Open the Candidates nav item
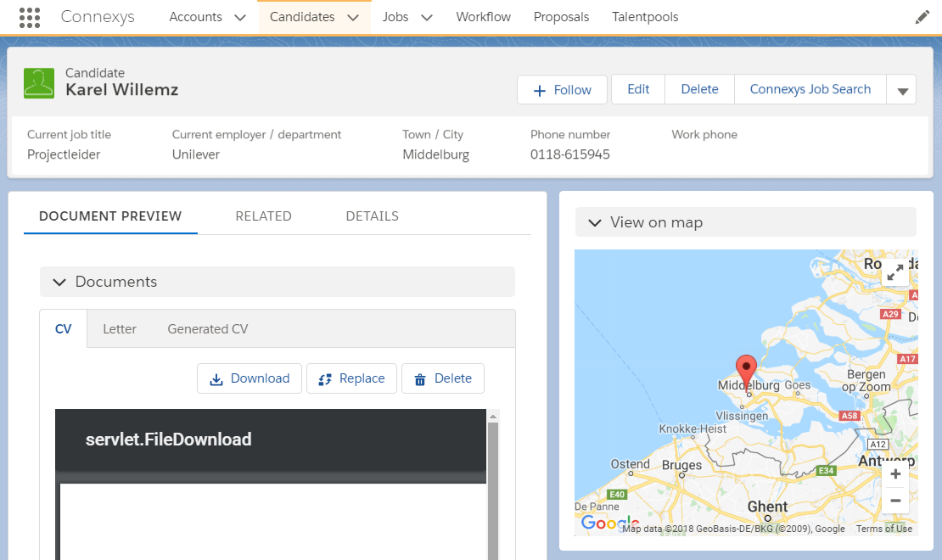This screenshot has height=560, width=942. coord(302,17)
